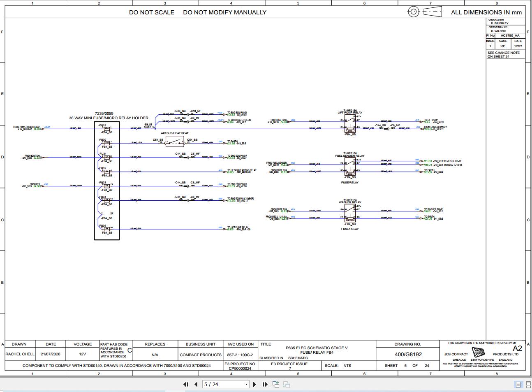Image resolution: width=532 pixels, height=392 pixels.
Task: Click 'TO LIFT PUMP RELAY' destination label
Action: [238, 227]
